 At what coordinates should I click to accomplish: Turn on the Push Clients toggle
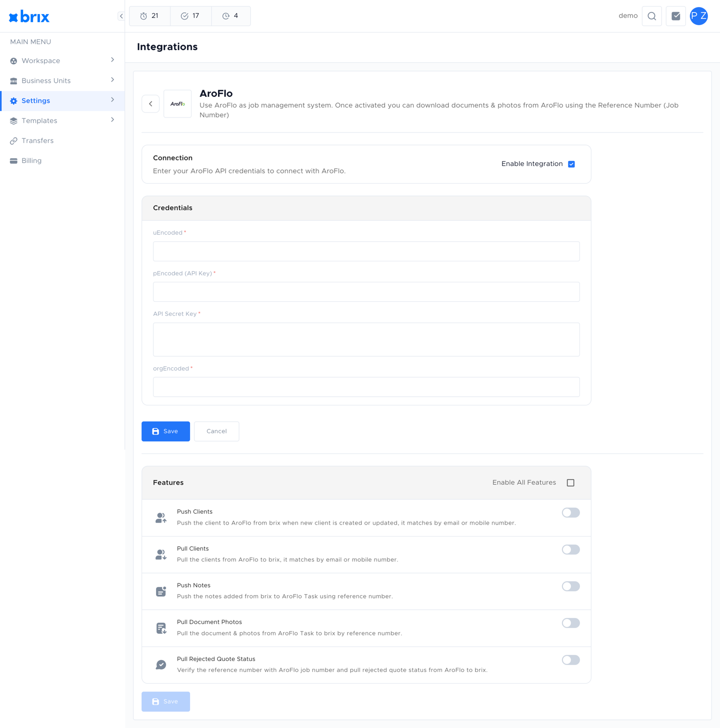pos(570,513)
